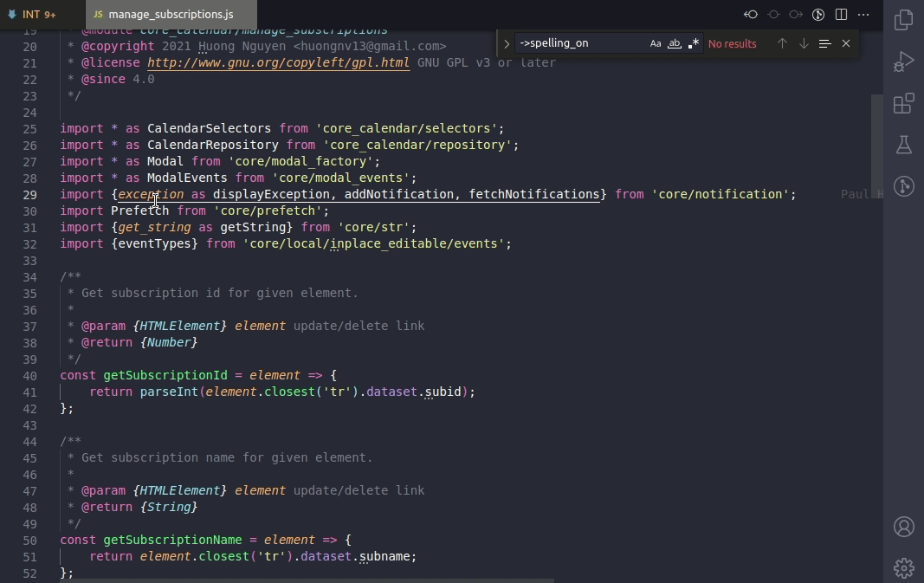The image size is (924, 583).
Task: Click the eventTypes import name
Action: click(154, 244)
